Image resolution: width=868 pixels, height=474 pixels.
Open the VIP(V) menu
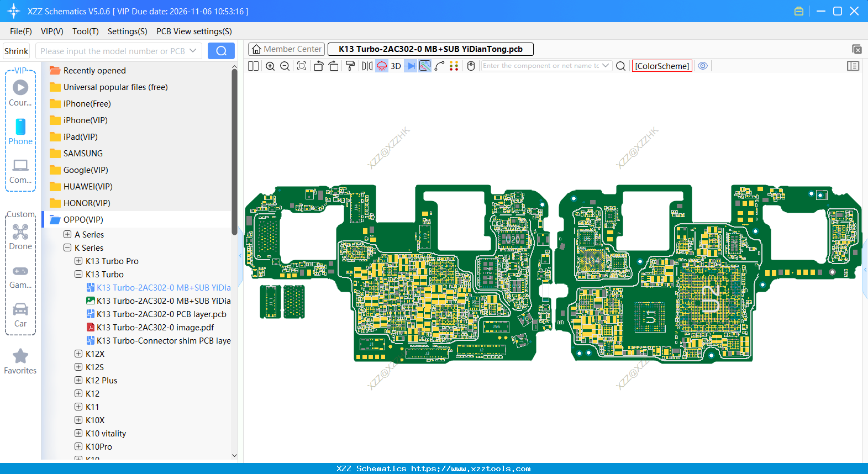click(x=52, y=31)
